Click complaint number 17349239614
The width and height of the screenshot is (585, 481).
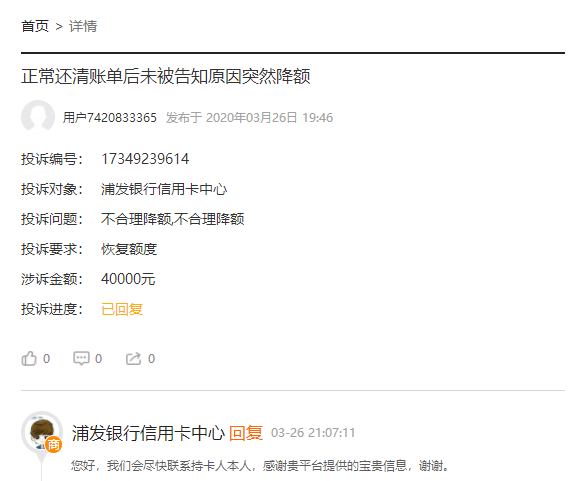point(145,159)
